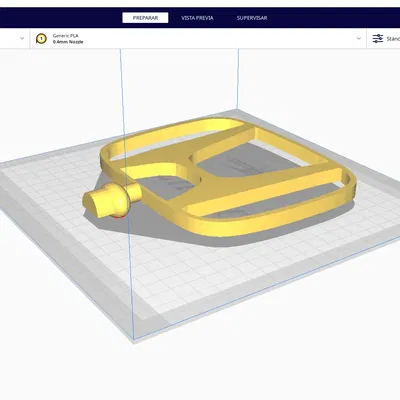400x400 pixels.
Task: Click the 0.4mm Nozzle label
Action: [x=68, y=42]
